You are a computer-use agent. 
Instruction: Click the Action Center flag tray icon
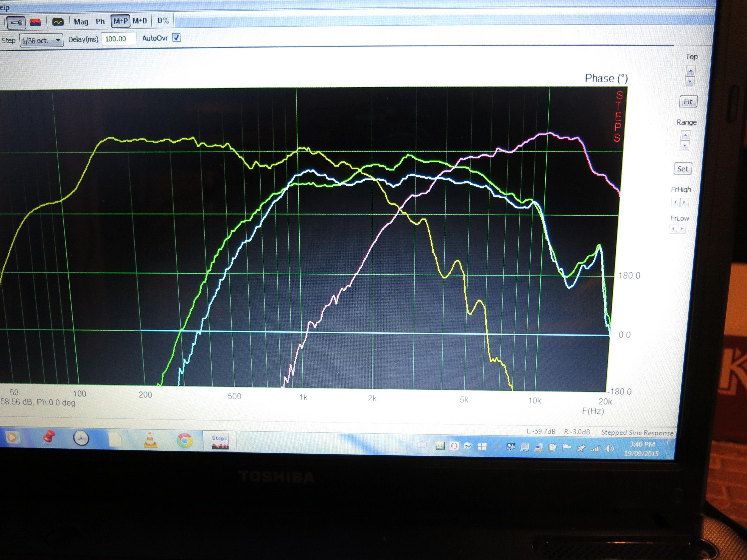coord(567,448)
